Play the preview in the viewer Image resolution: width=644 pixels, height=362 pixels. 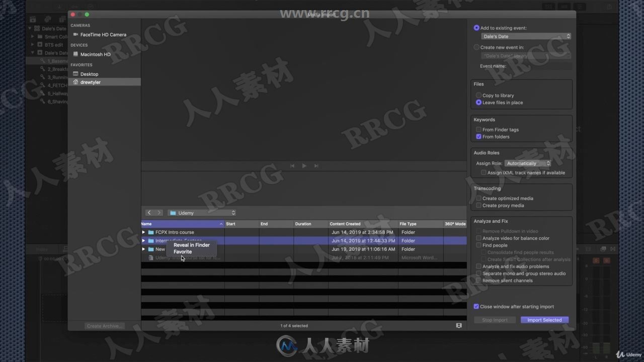click(304, 166)
